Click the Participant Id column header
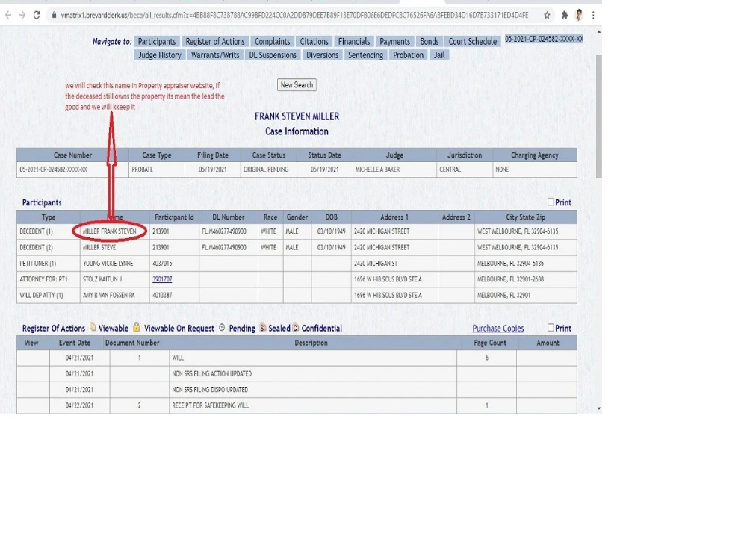This screenshot has width=747, height=560. point(174,217)
